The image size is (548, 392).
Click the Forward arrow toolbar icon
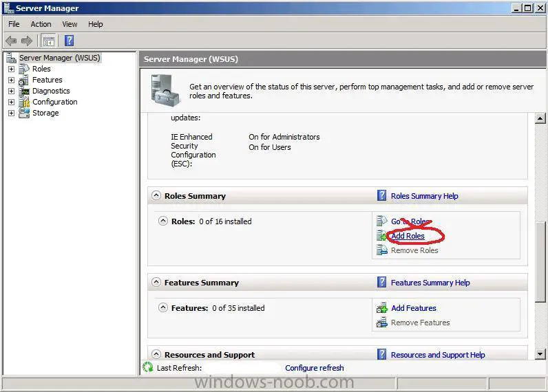coord(27,41)
